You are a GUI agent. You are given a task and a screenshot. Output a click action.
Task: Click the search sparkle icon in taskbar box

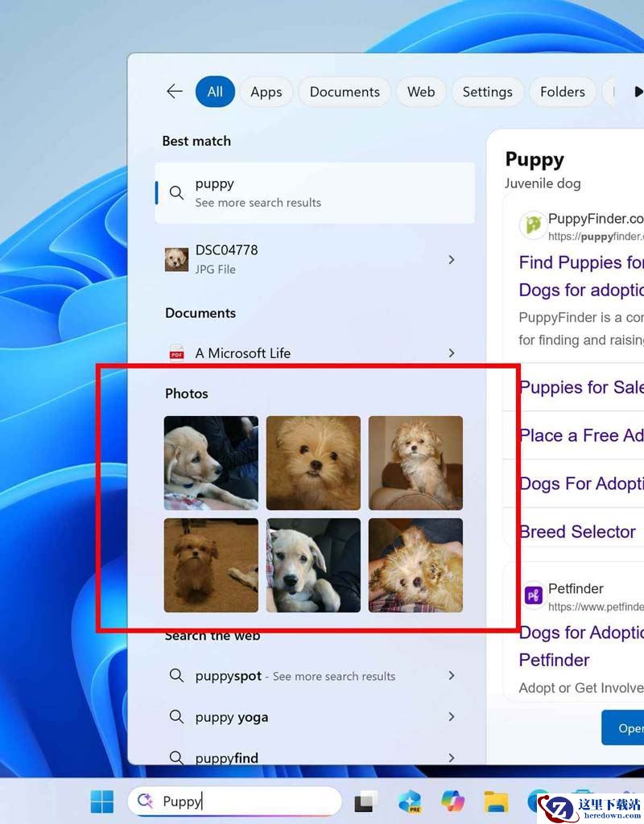(x=145, y=801)
